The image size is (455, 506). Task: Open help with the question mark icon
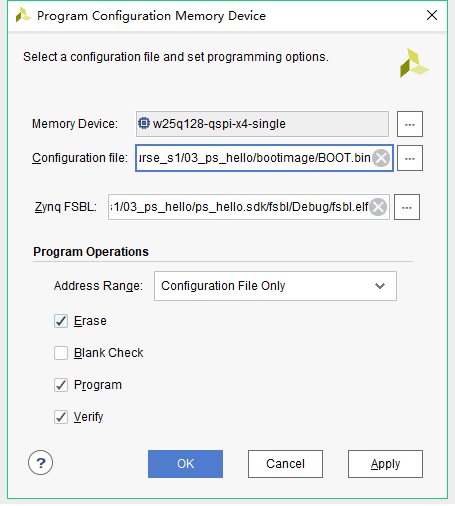pos(40,463)
